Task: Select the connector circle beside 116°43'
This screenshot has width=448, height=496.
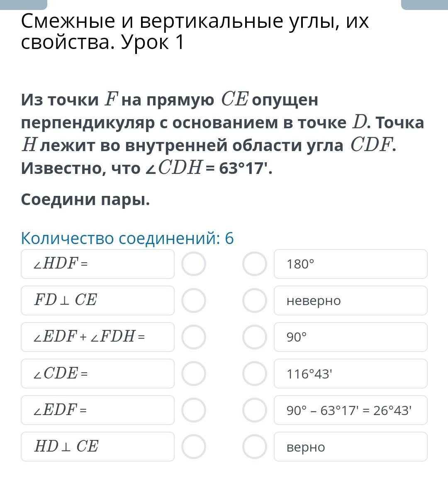Action: [254, 374]
